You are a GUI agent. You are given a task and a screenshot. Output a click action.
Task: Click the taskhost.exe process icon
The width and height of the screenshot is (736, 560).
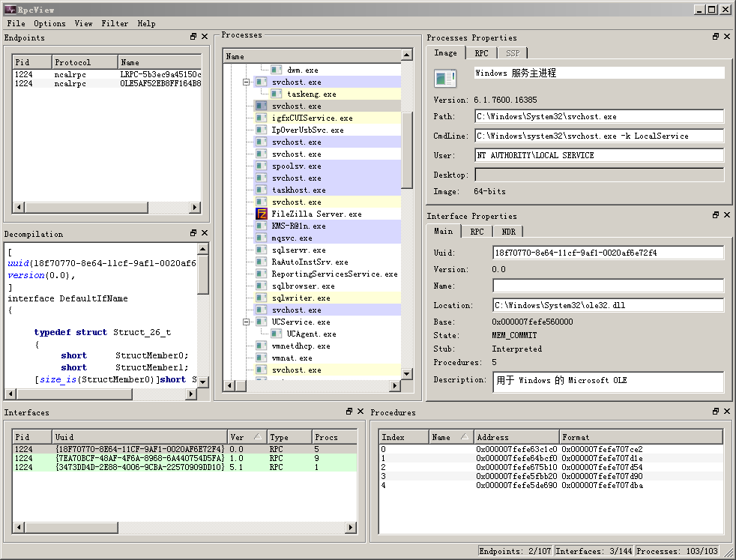coord(261,190)
